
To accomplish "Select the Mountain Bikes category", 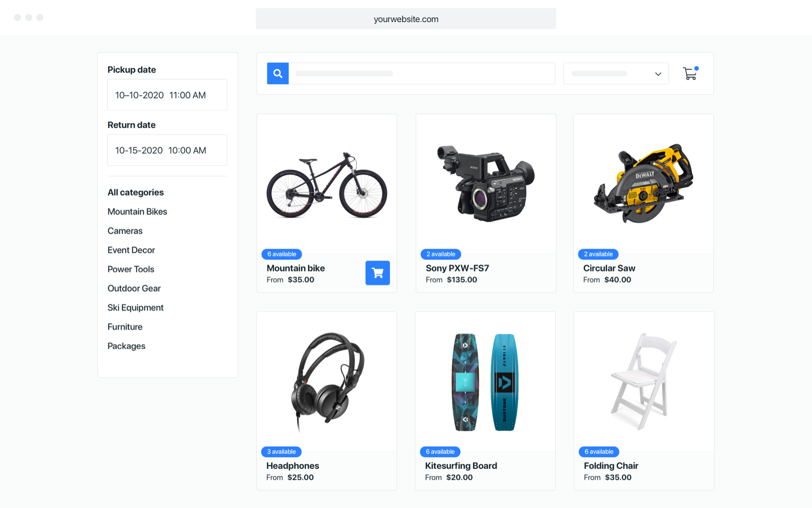I will point(137,211).
